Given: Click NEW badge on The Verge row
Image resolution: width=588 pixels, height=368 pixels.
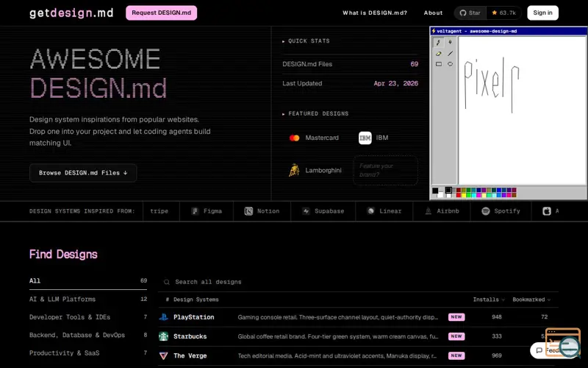Looking at the screenshot, I should (456, 355).
